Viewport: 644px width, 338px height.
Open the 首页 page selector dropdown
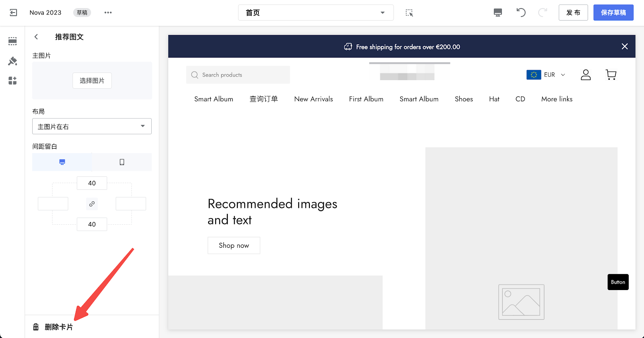(x=316, y=12)
